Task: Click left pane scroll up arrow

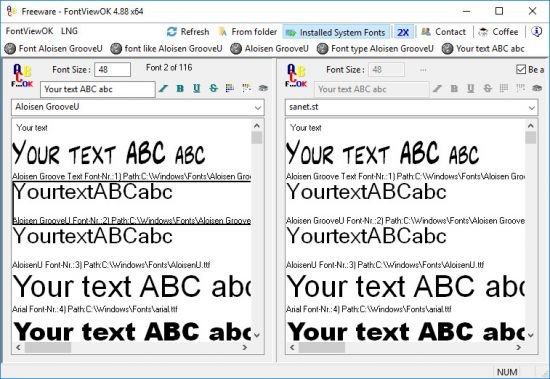Action: (257, 126)
